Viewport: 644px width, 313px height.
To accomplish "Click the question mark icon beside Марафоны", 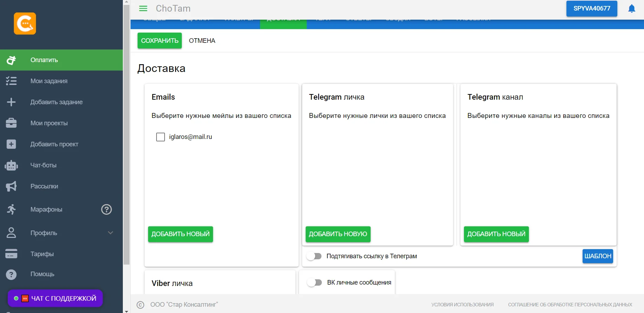I will (106, 209).
